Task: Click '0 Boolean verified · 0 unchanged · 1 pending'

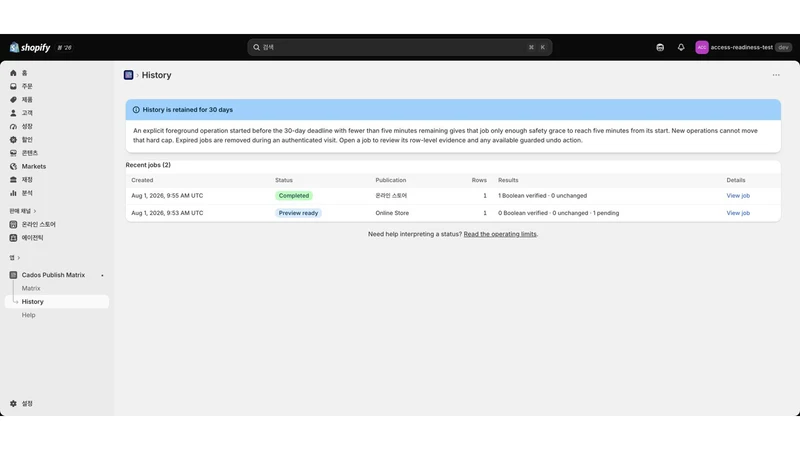Action: pyautogui.click(x=559, y=213)
